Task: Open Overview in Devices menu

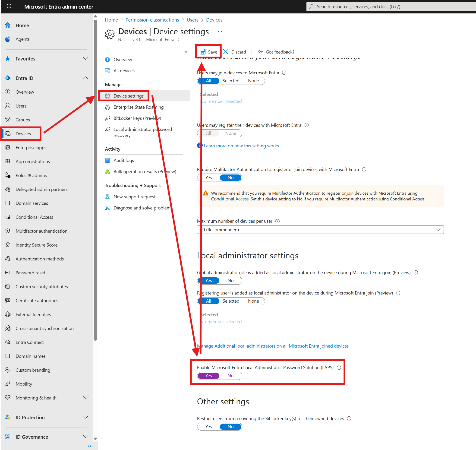Action: point(123,60)
